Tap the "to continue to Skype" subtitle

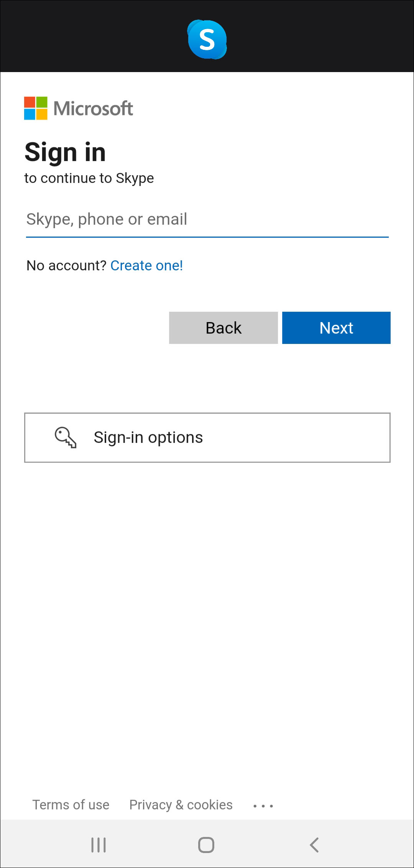click(89, 178)
